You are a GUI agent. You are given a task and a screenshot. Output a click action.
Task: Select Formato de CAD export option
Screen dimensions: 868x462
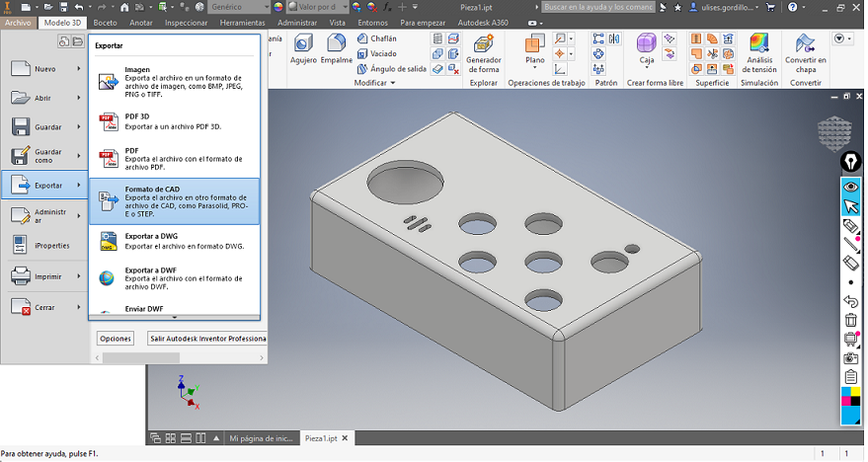[x=175, y=200]
